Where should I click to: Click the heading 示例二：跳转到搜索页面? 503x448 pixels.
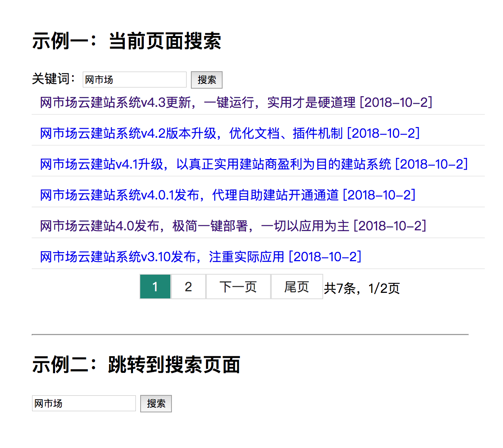point(136,365)
